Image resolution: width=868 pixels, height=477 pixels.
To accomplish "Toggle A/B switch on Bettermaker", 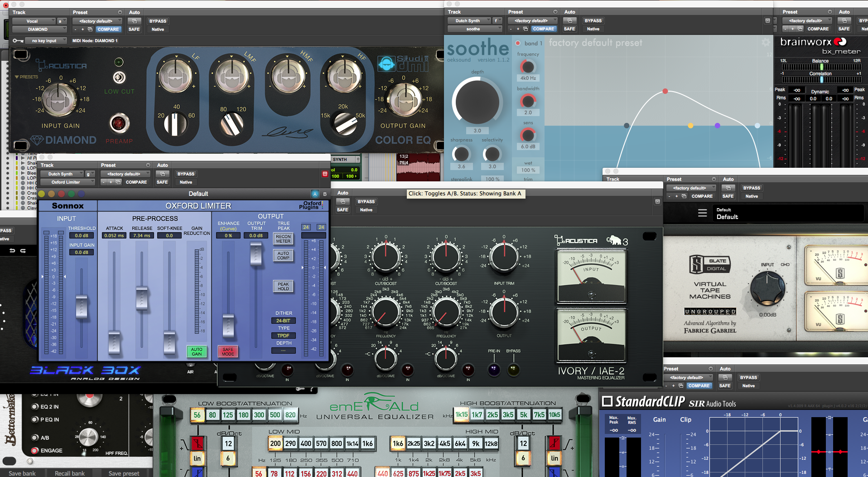I will pyautogui.click(x=34, y=438).
